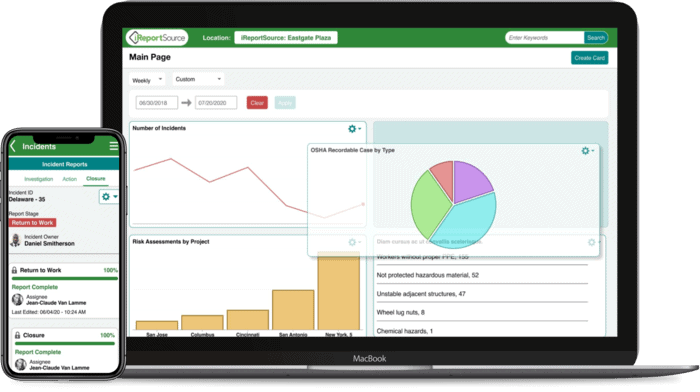This screenshot has height=392, width=700.
Task: Click the Enter Keywords search field
Action: pyautogui.click(x=545, y=38)
